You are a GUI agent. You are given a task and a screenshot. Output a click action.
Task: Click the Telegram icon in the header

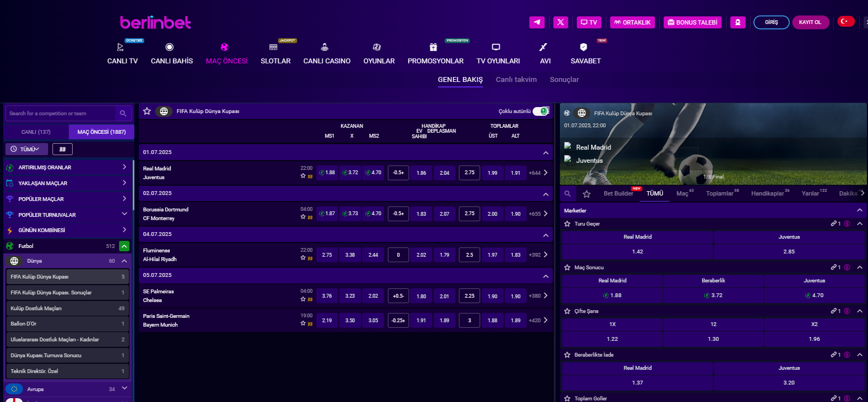(x=536, y=22)
